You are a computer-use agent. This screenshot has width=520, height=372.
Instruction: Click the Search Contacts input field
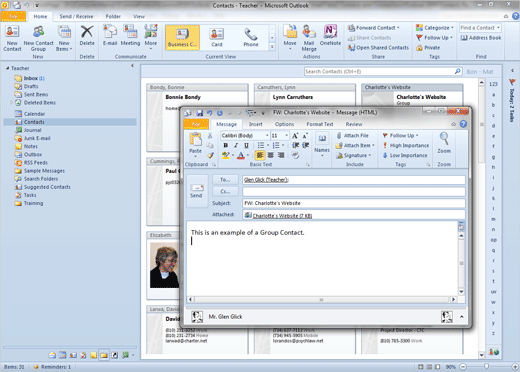[379, 71]
